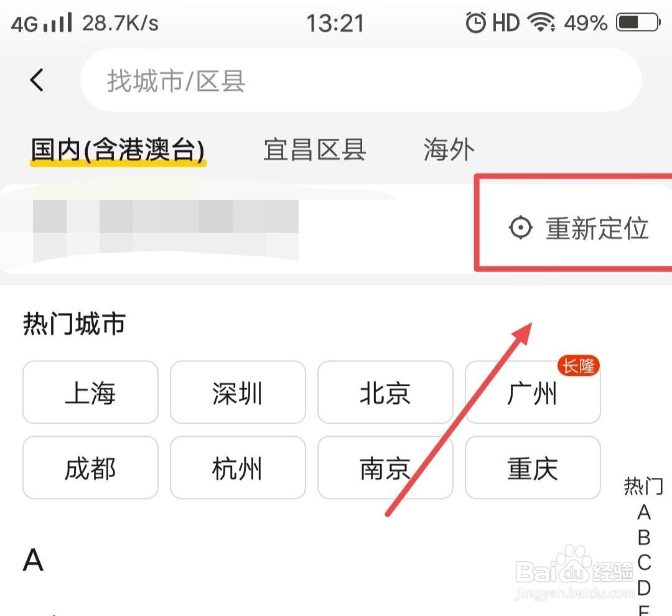Choose 北京 from hot cities
Image resolution: width=672 pixels, height=616 pixels.
click(x=385, y=392)
